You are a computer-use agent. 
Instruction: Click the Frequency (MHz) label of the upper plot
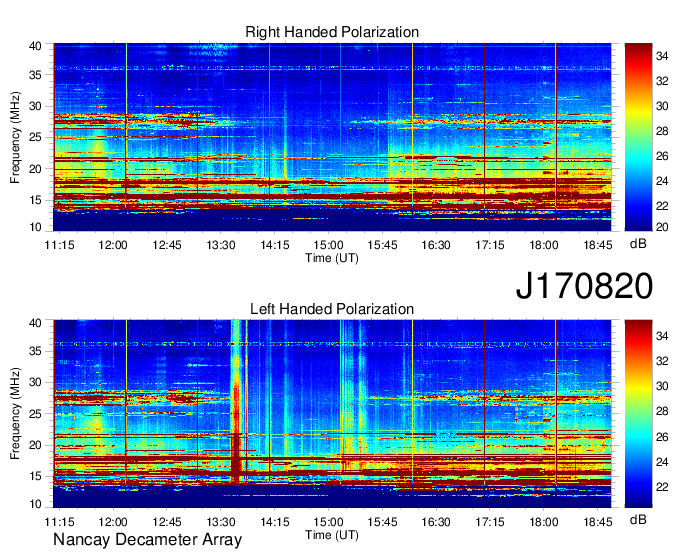pos(15,137)
